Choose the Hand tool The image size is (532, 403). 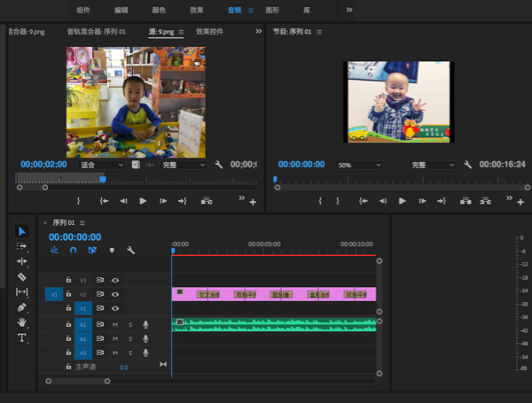point(22,322)
